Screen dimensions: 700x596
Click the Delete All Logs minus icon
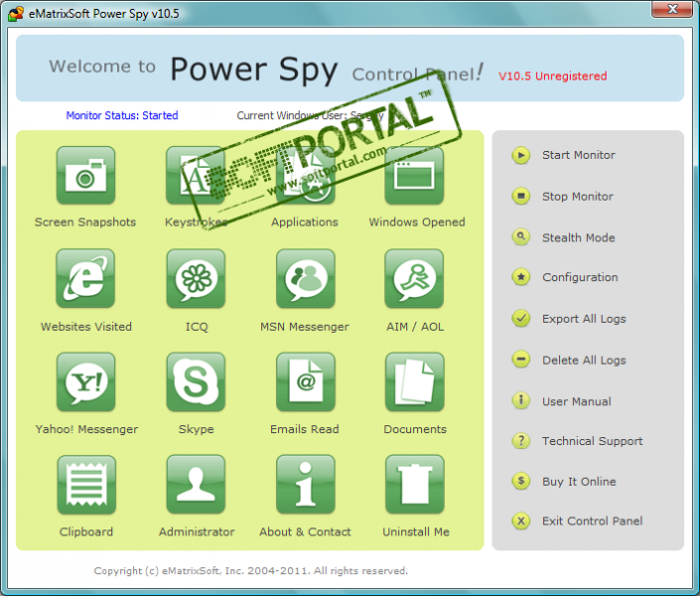520,359
